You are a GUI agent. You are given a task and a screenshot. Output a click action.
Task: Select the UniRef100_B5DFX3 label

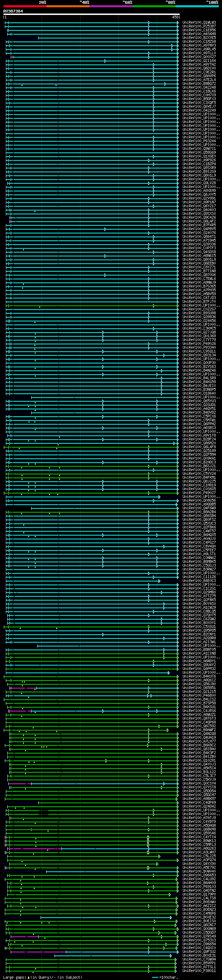tap(199, 99)
